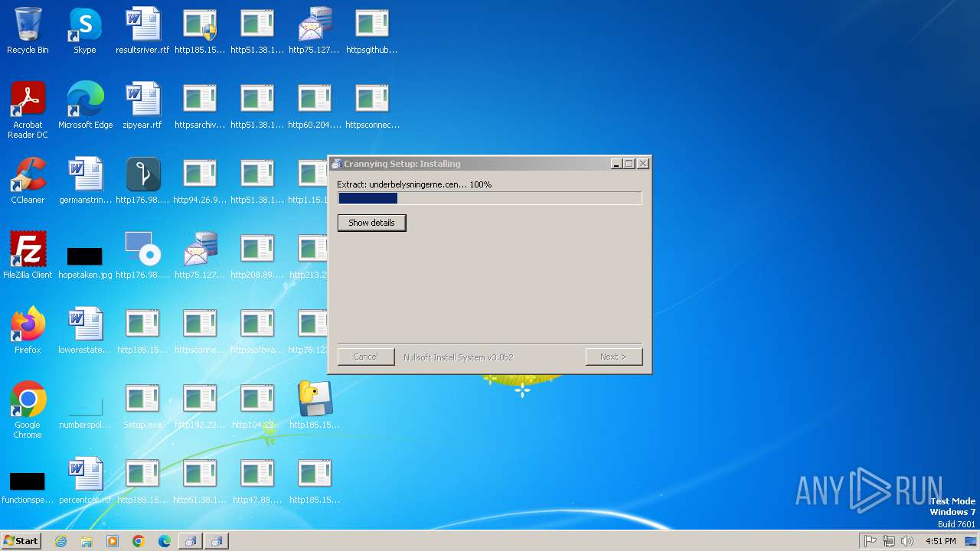Open the network icon in the tray
980x551 pixels.
pyautogui.click(x=889, y=541)
